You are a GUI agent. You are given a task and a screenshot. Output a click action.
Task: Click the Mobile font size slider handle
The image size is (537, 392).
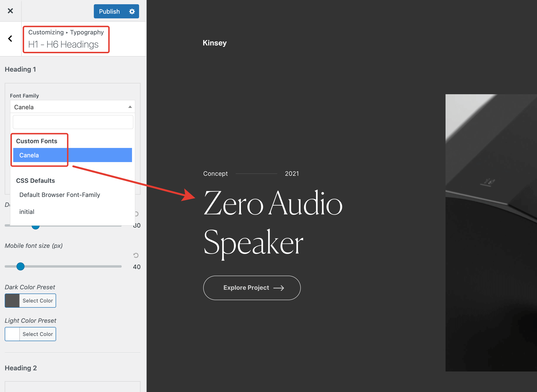pos(21,266)
